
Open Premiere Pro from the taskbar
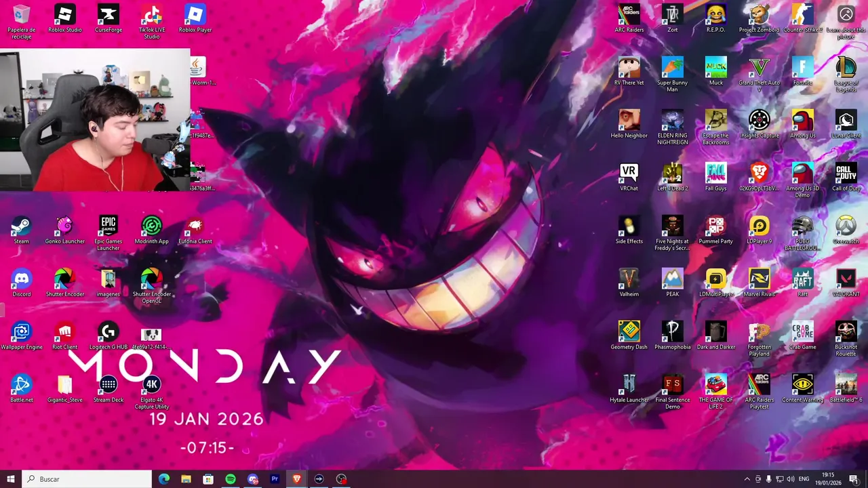pyautogui.click(x=275, y=479)
